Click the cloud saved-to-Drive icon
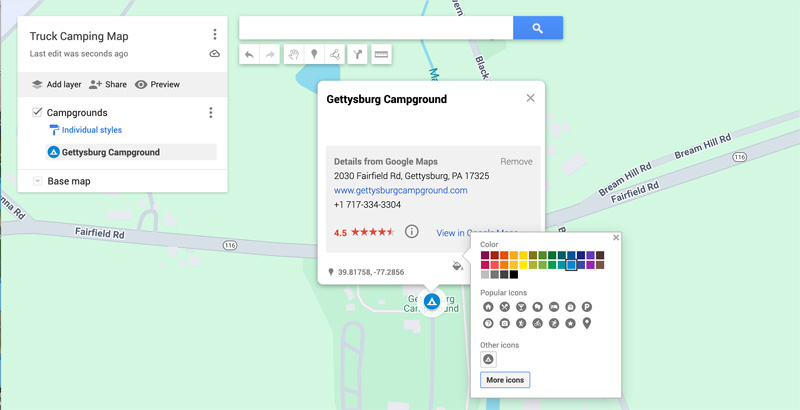Screen dimensions: 800x410 [x=215, y=54]
